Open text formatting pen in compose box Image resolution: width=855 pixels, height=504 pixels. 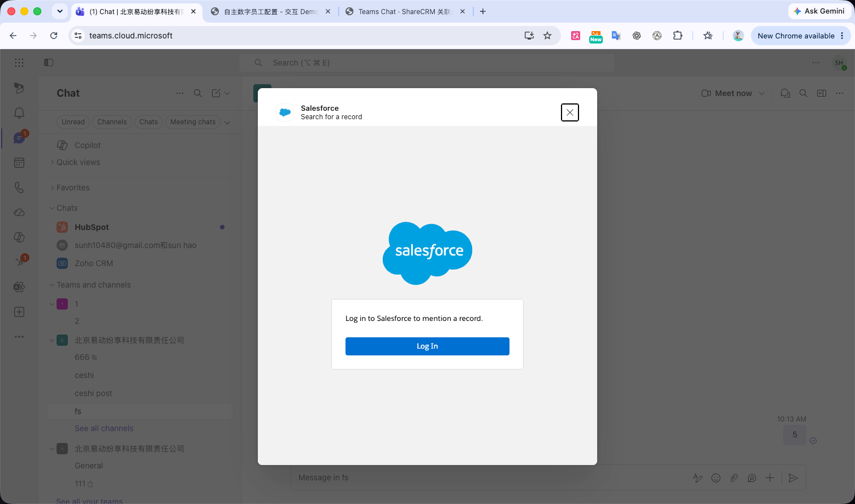698,478
